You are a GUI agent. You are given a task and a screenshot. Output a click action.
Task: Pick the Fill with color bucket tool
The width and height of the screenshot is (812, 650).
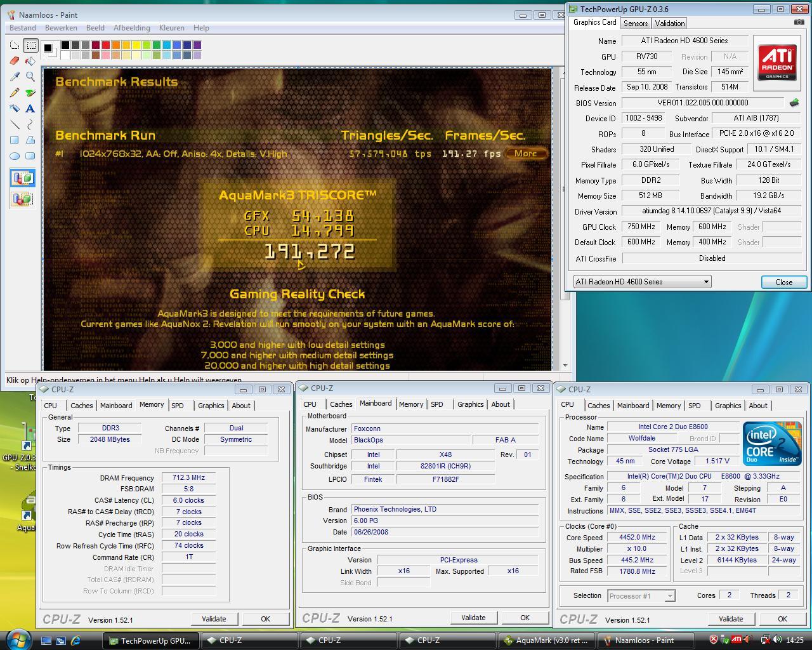pyautogui.click(x=30, y=61)
